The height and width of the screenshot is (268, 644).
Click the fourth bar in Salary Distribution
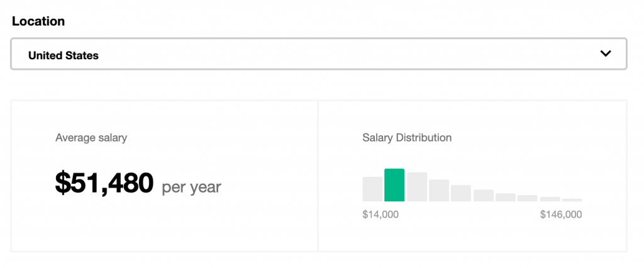click(x=439, y=191)
